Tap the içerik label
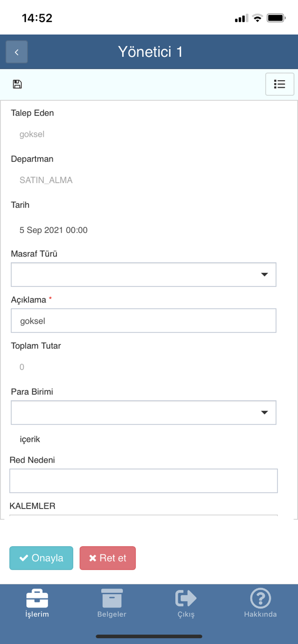The height and width of the screenshot is (644, 298). 30,440
